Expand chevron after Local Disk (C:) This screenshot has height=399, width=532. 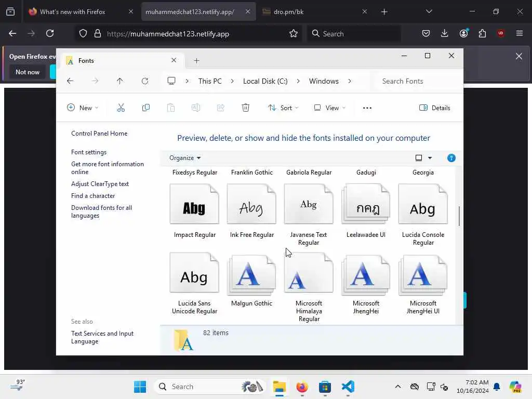(x=298, y=81)
